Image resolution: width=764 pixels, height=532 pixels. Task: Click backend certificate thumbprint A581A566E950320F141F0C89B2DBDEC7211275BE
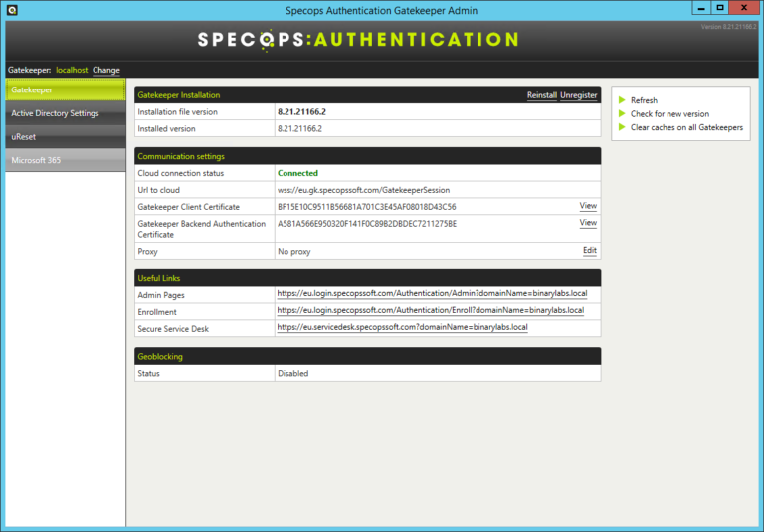(367, 224)
